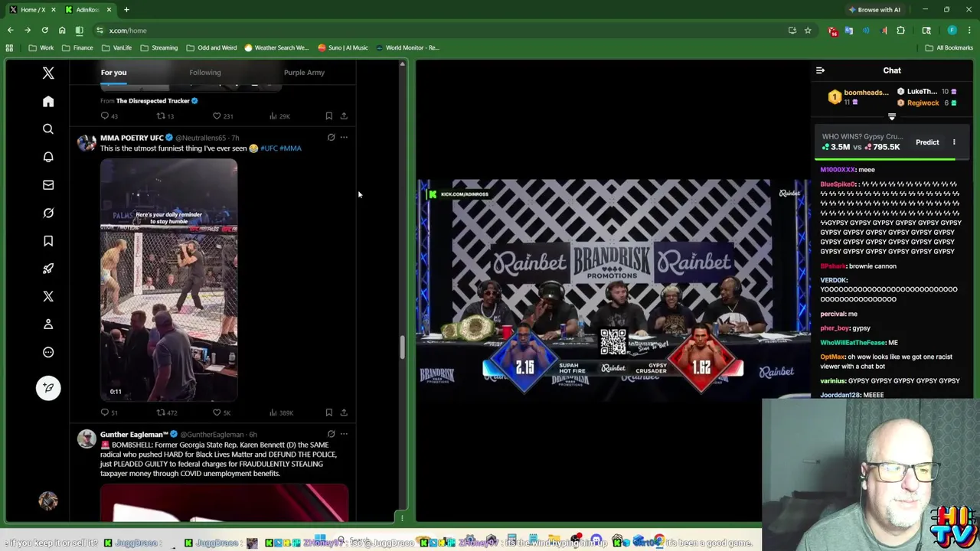Share the MMA POETRY UFC post

pos(344,412)
